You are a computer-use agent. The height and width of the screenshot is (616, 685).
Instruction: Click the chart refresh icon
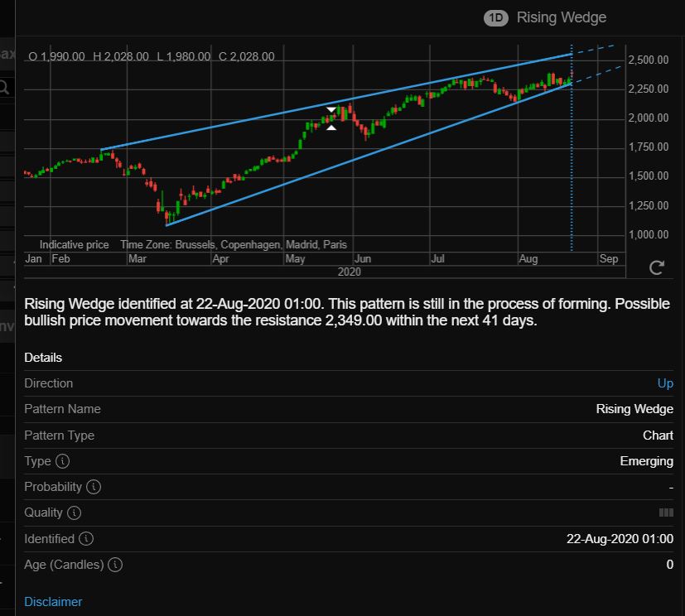(x=657, y=267)
